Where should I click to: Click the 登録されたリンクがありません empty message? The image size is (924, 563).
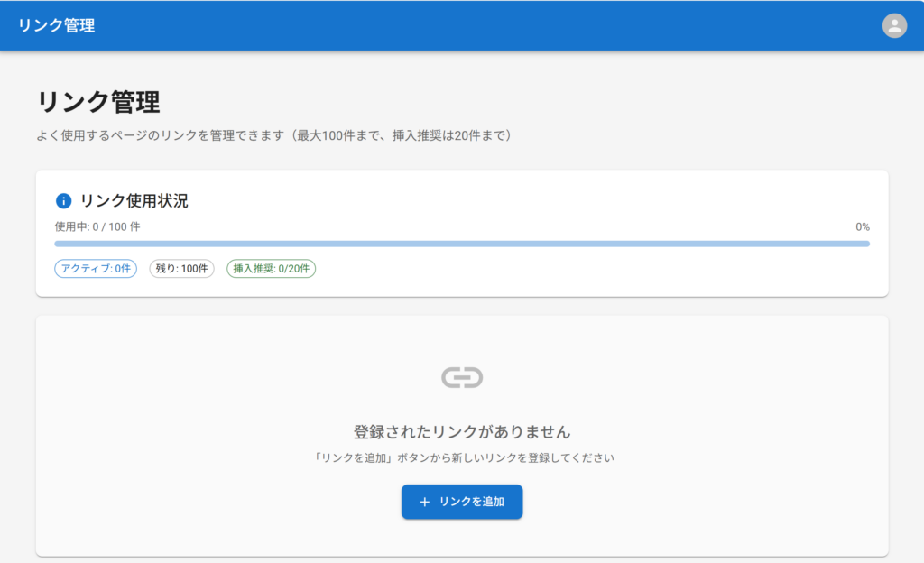pos(462,431)
